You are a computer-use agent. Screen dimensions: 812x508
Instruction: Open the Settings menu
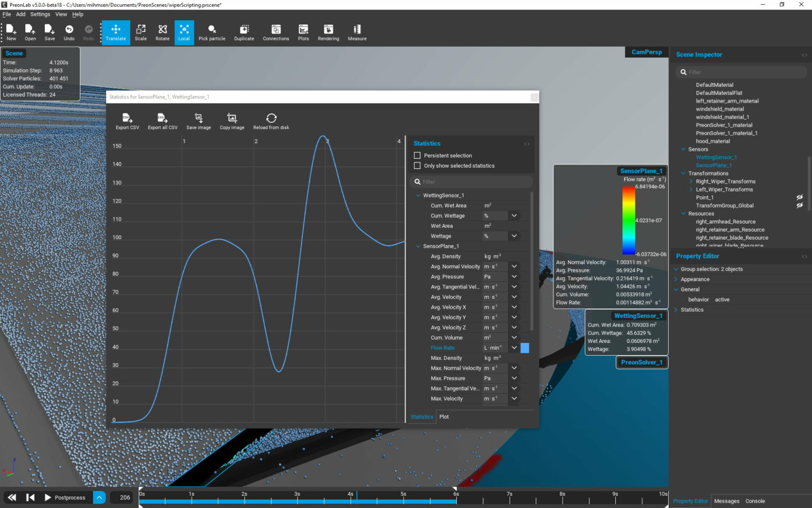40,14
